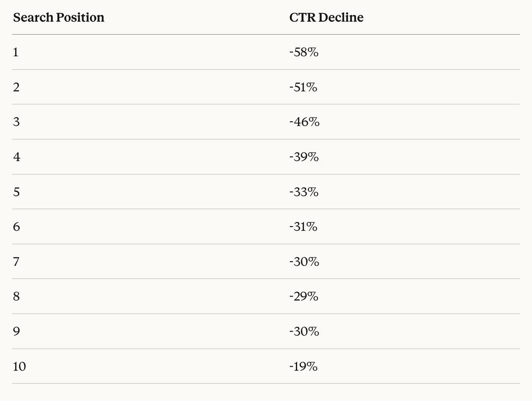532x401 pixels.
Task: Click the -39% CTR decline value
Action: coord(304,157)
